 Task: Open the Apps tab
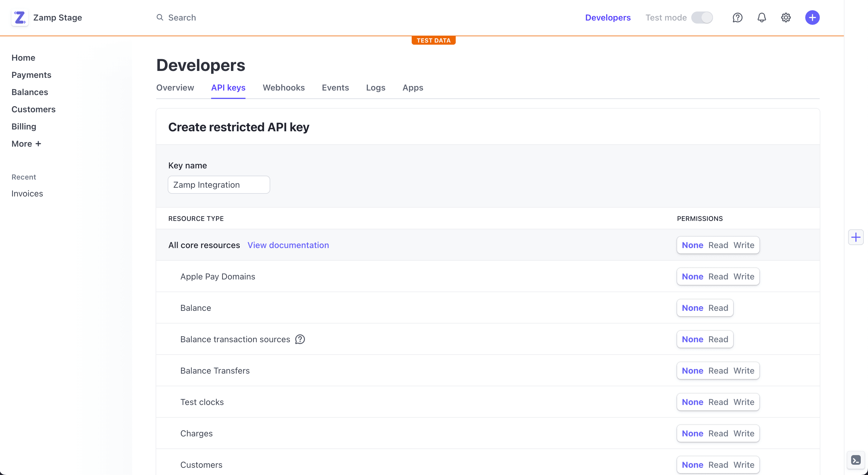[x=413, y=88]
